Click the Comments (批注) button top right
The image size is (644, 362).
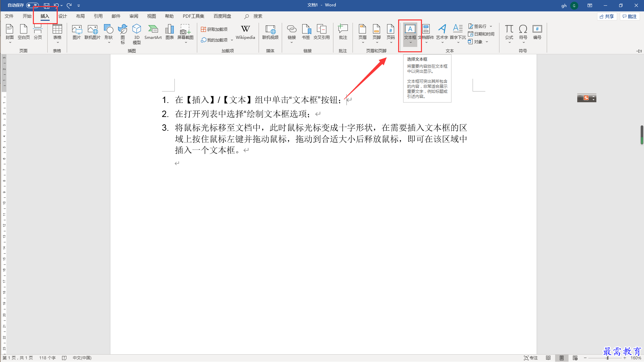[x=630, y=16]
